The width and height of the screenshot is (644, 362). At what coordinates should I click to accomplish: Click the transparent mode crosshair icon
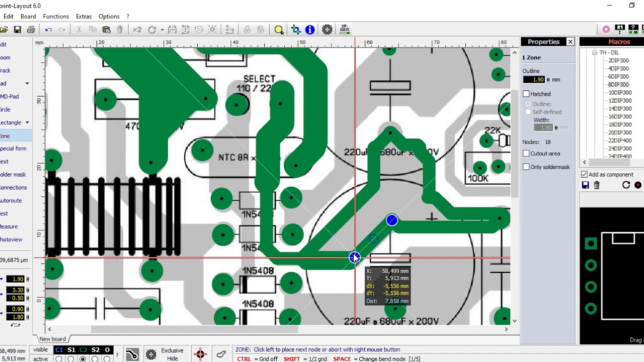(x=295, y=30)
